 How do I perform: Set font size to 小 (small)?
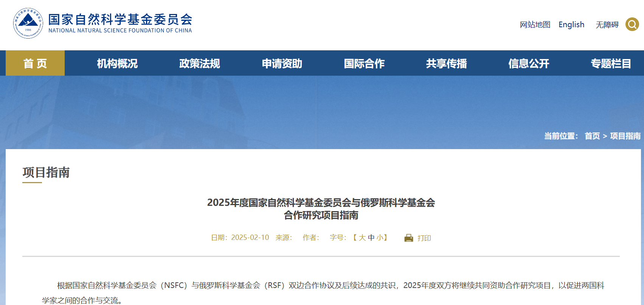click(x=380, y=238)
